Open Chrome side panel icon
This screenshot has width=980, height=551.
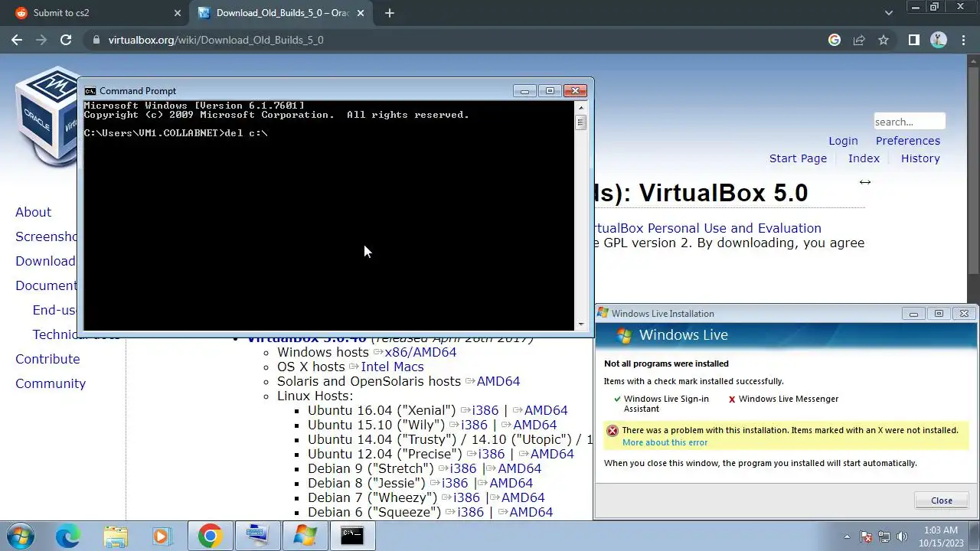(x=913, y=40)
